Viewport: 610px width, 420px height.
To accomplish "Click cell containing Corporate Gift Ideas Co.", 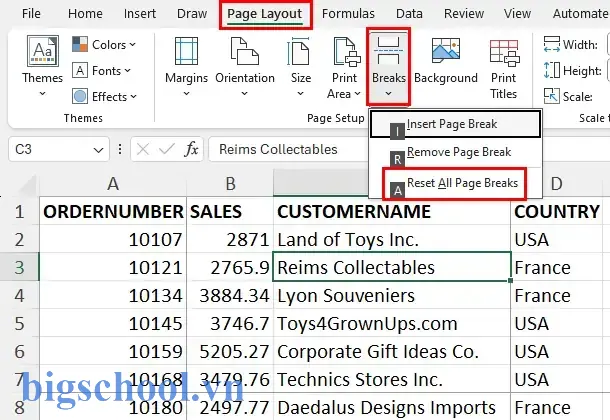I will click(392, 352).
